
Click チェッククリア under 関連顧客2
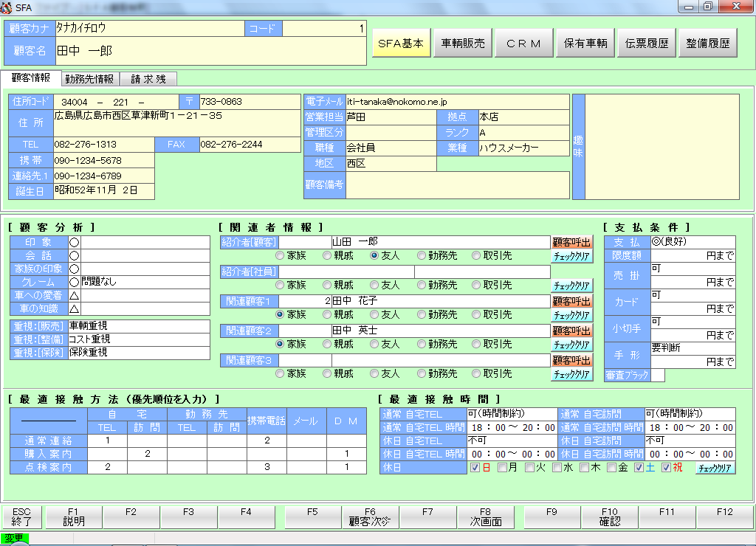(x=571, y=345)
